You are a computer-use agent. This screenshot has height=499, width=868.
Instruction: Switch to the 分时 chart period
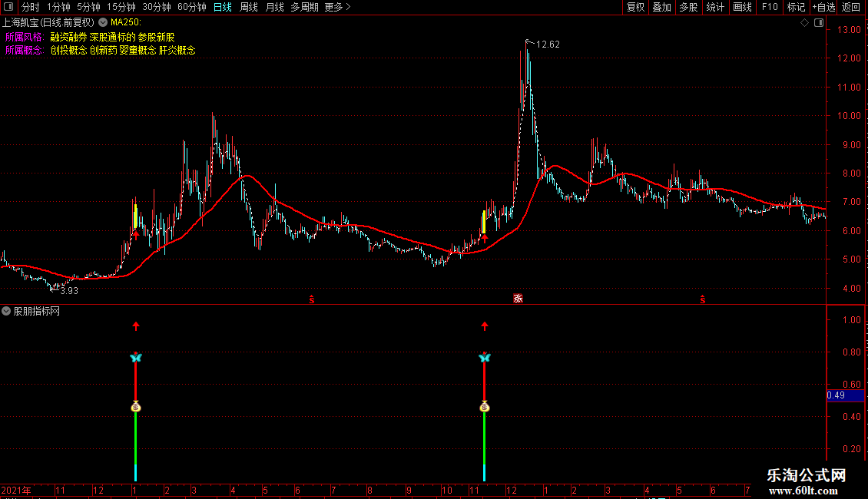pyautogui.click(x=31, y=7)
